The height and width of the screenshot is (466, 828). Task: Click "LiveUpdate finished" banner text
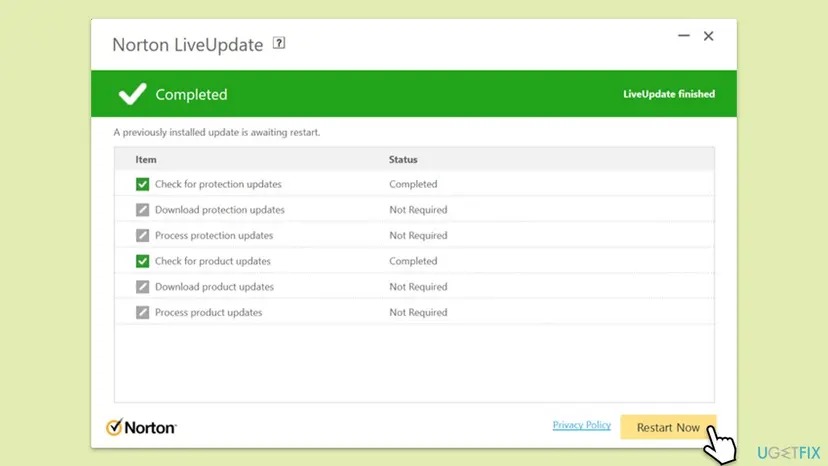[x=669, y=94]
